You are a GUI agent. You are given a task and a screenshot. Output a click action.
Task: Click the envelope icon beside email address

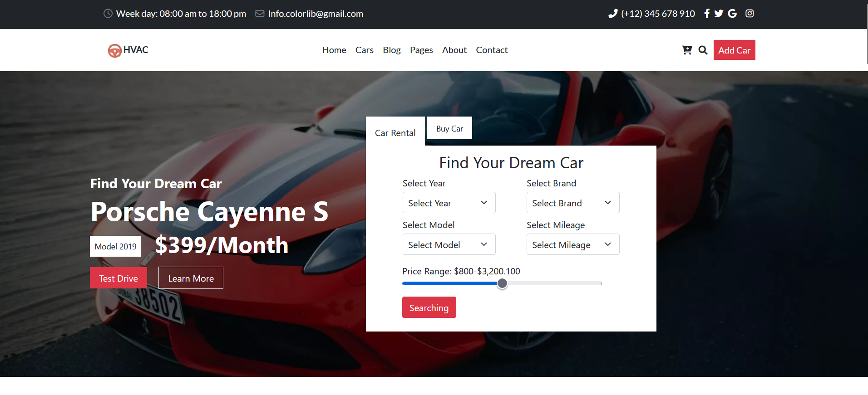pyautogui.click(x=260, y=14)
